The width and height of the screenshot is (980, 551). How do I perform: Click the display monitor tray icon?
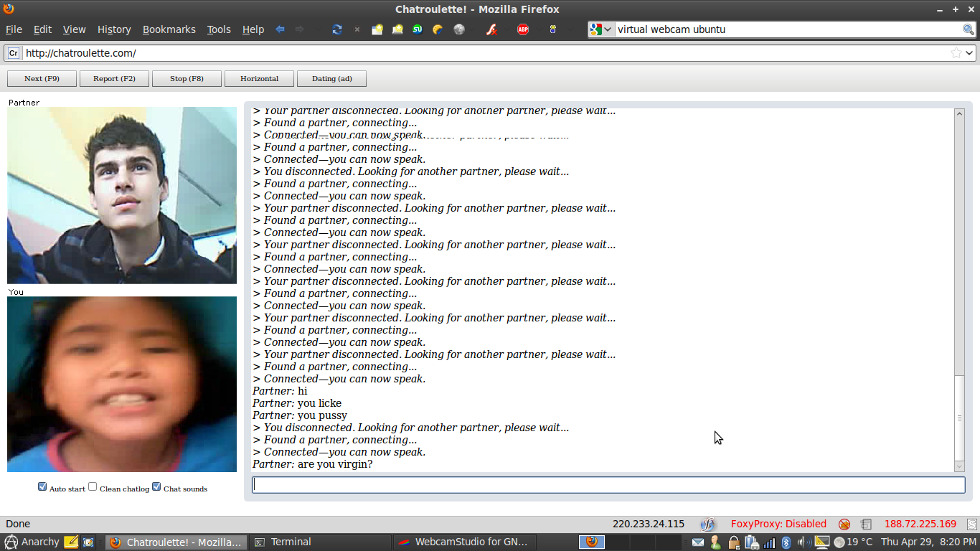coord(822,542)
